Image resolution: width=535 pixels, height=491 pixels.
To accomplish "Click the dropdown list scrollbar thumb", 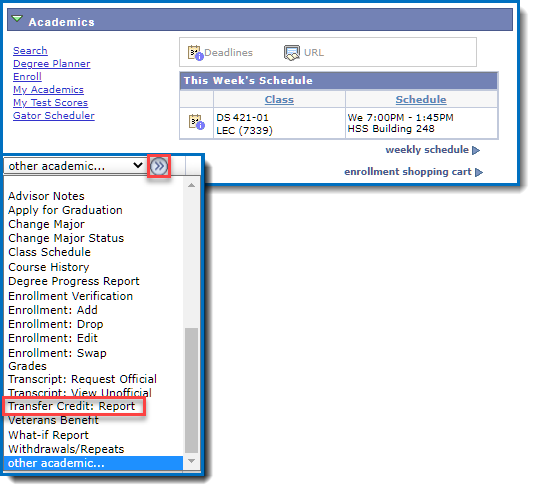I will click(191, 390).
